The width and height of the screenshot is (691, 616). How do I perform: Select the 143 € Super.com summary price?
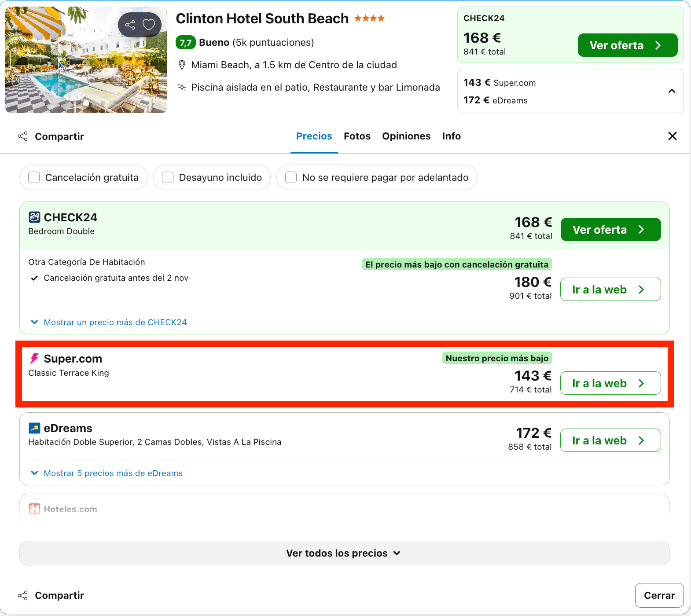(x=500, y=83)
